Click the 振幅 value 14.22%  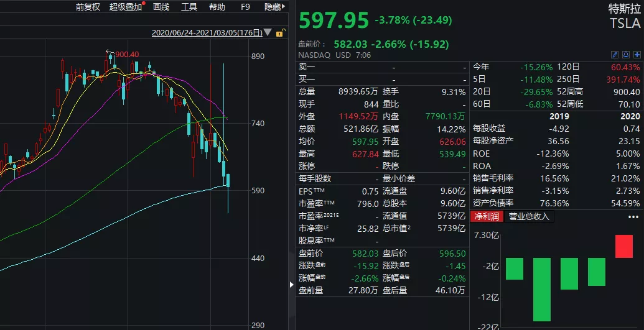point(451,129)
